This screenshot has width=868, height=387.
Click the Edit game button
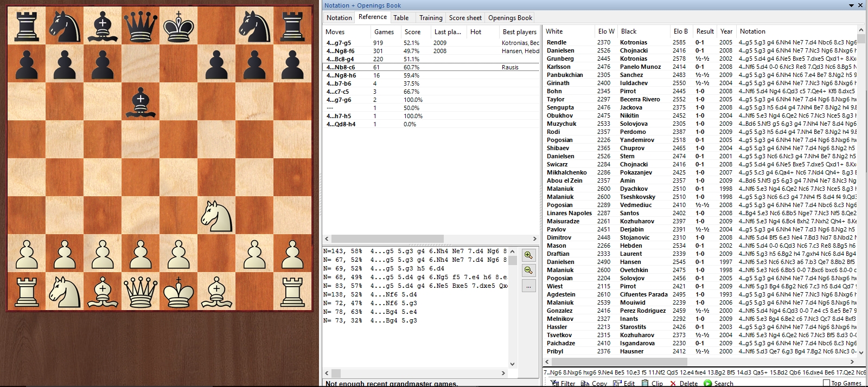624,383
